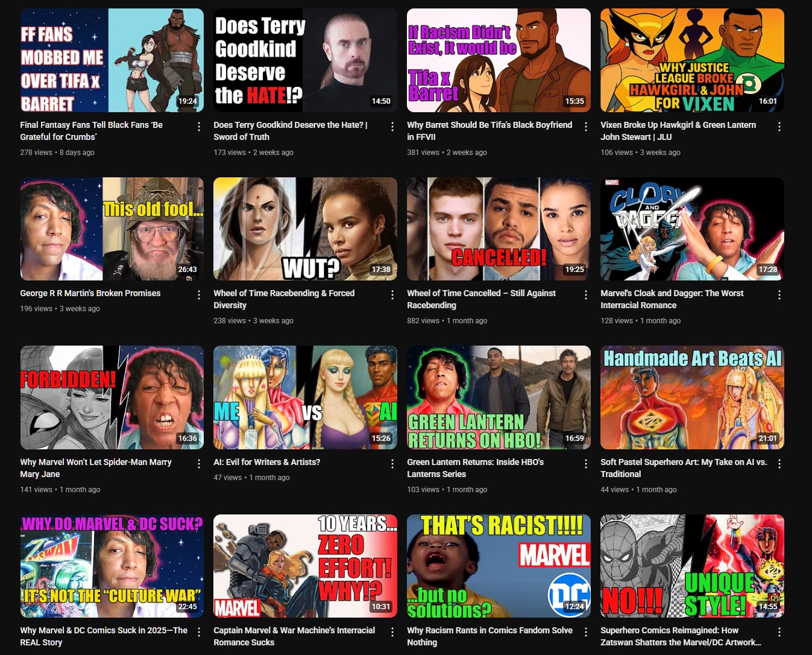
Task: Open options menu for Cloak and Dagger video
Action: coord(779,295)
